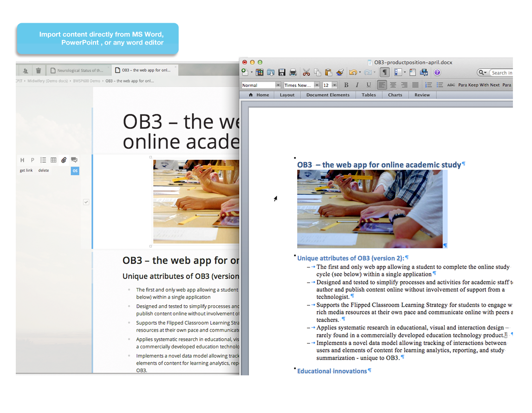The width and height of the screenshot is (532, 413).
Task: Toggle Bold formatting in Word
Action: point(346,85)
